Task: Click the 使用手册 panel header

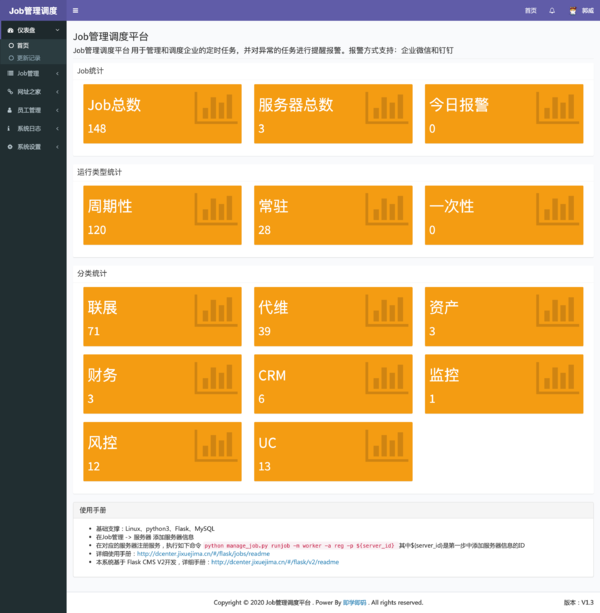Action: pyautogui.click(x=333, y=510)
